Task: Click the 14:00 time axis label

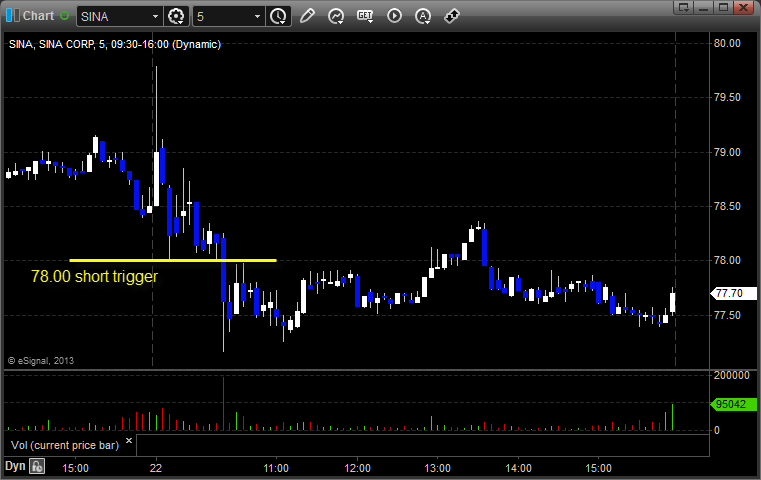Action: tap(518, 468)
